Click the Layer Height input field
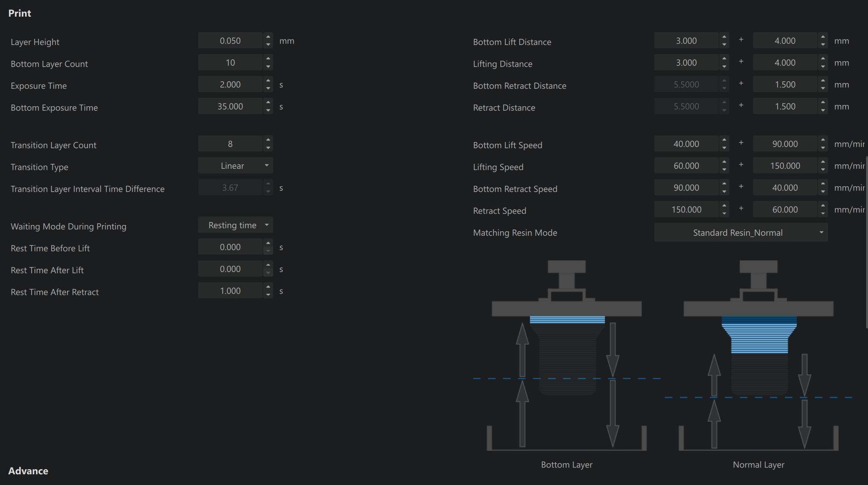This screenshot has height=485, width=868. 230,41
